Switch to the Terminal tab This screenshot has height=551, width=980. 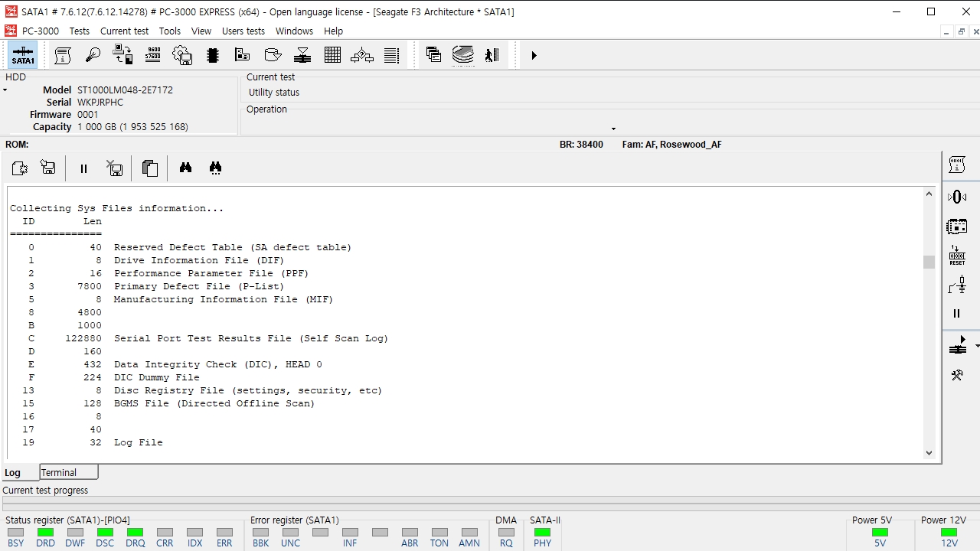[69, 472]
